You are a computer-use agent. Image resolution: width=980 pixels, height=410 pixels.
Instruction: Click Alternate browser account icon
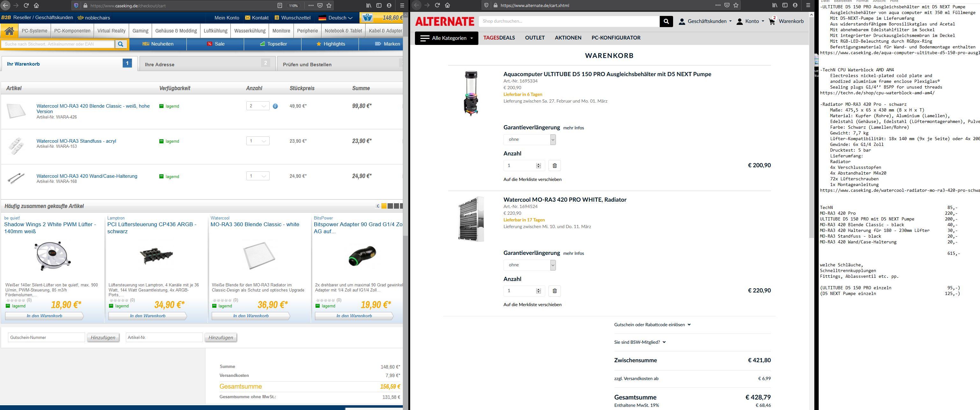(795, 5)
